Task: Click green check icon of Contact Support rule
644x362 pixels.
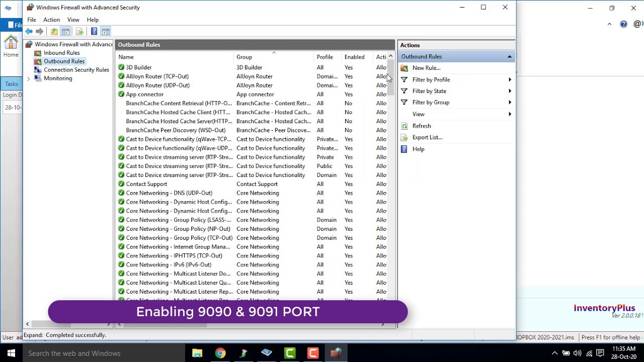Action: (121, 184)
